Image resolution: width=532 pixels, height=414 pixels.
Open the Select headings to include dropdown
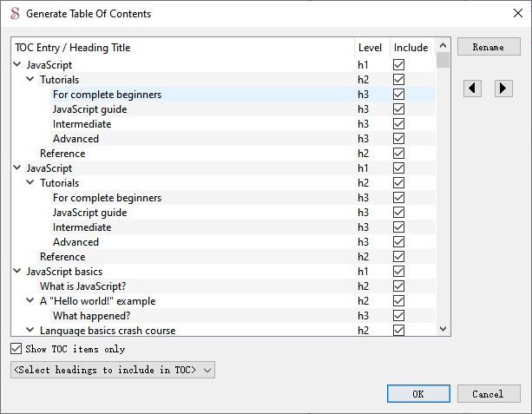point(113,370)
